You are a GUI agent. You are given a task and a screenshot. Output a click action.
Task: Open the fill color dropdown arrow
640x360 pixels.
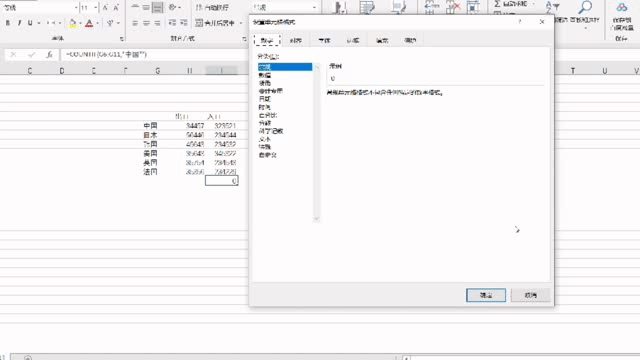click(80, 23)
